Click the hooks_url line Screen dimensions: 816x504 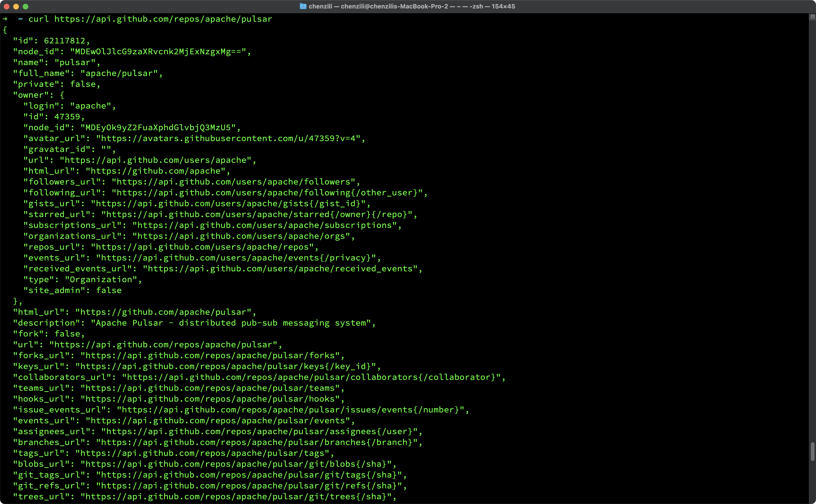179,399
